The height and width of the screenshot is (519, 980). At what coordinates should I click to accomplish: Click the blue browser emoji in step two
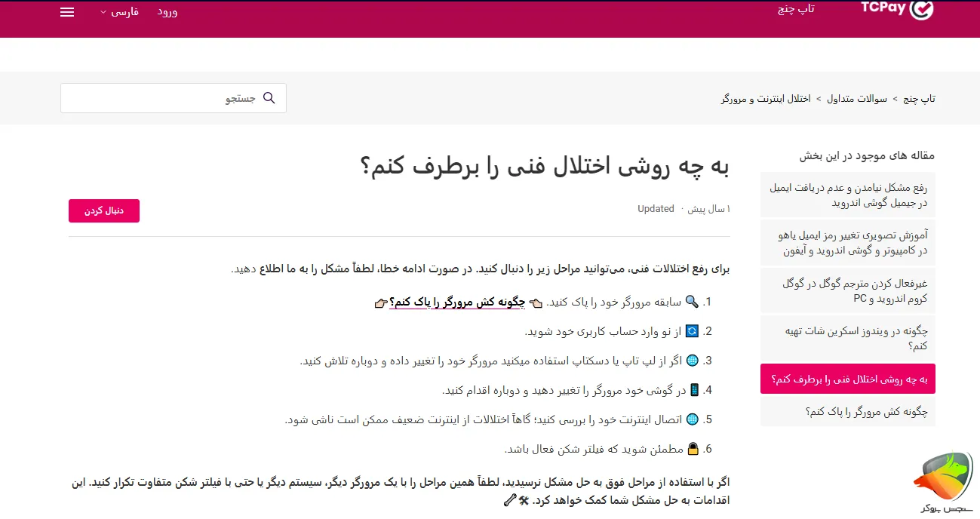pos(690,330)
